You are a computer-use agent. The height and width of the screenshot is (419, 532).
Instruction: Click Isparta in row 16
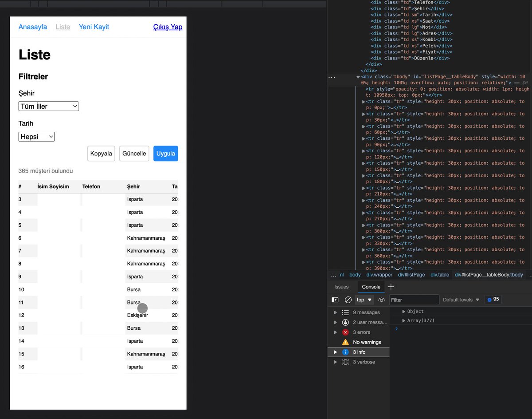[x=135, y=367]
